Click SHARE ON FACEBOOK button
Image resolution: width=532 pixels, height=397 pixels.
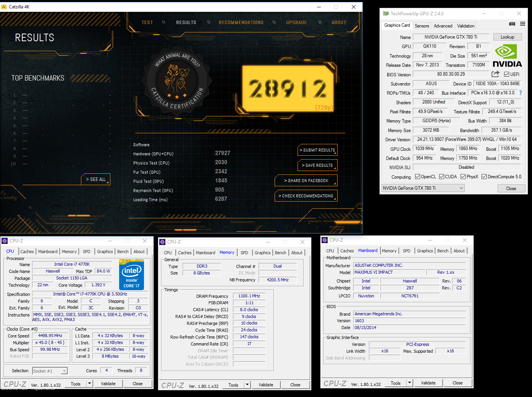click(x=306, y=181)
